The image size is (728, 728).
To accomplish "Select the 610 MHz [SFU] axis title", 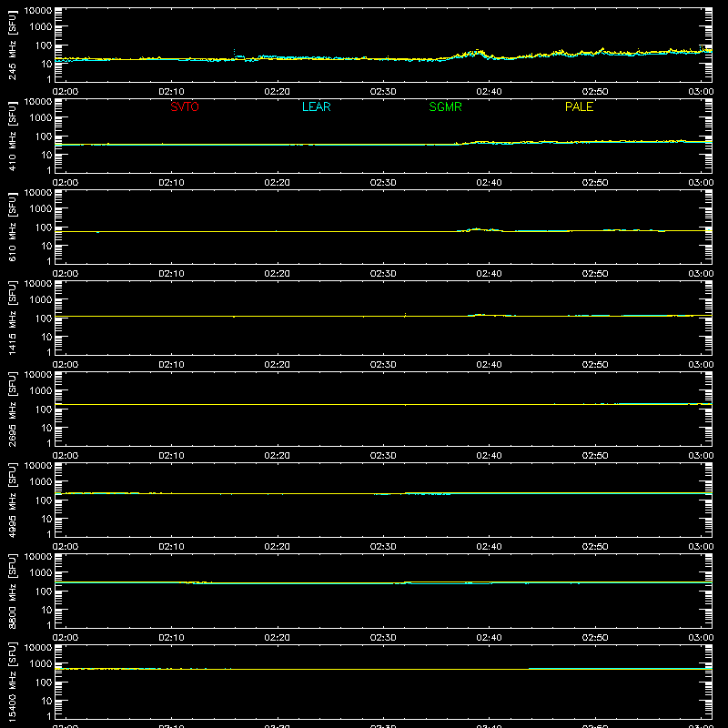I will tap(12, 227).
